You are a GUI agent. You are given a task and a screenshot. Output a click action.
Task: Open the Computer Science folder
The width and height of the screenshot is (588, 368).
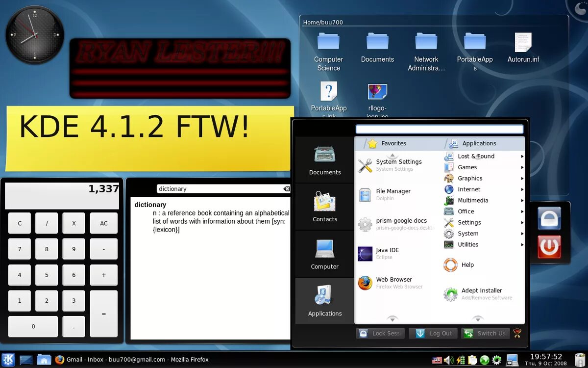click(328, 52)
